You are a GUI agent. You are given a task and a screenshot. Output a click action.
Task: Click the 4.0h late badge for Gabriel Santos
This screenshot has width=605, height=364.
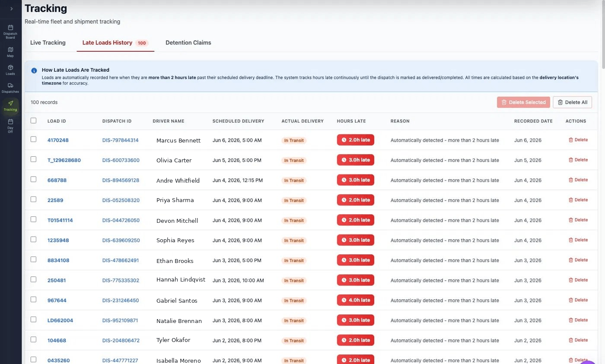tap(356, 300)
